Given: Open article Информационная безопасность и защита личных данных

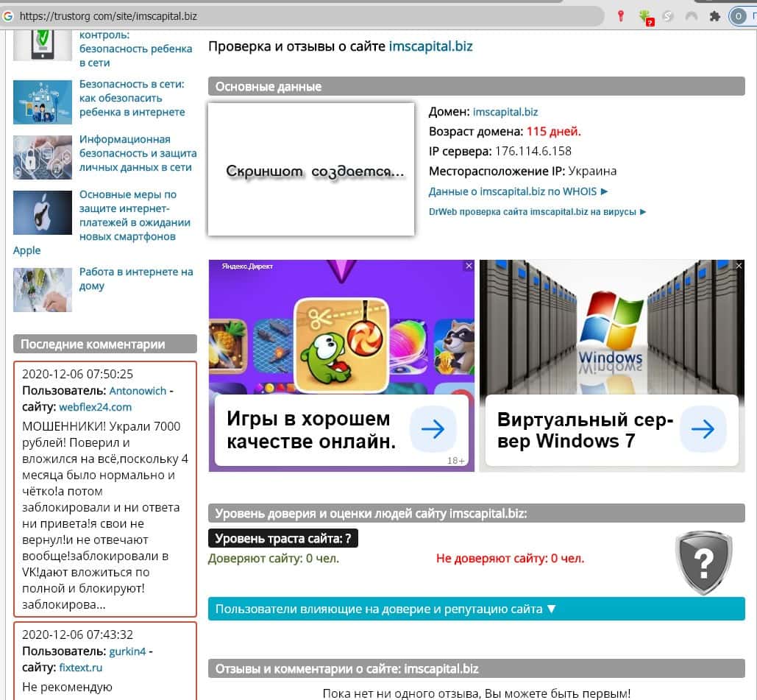Looking at the screenshot, I should [x=138, y=153].
